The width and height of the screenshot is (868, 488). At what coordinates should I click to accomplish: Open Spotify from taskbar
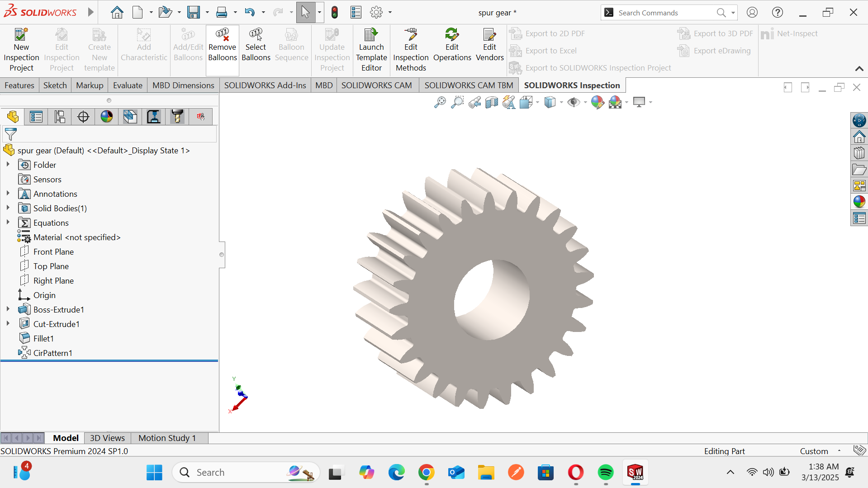point(605,472)
